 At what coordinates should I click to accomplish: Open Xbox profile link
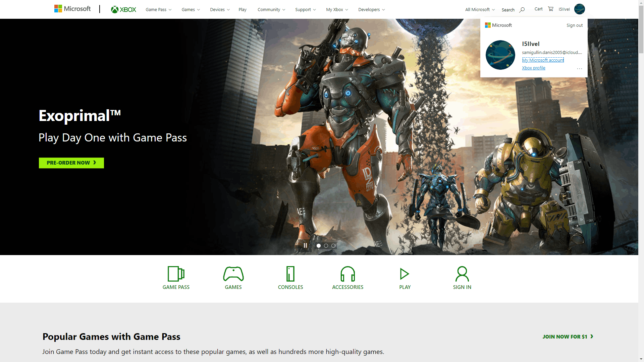click(533, 68)
